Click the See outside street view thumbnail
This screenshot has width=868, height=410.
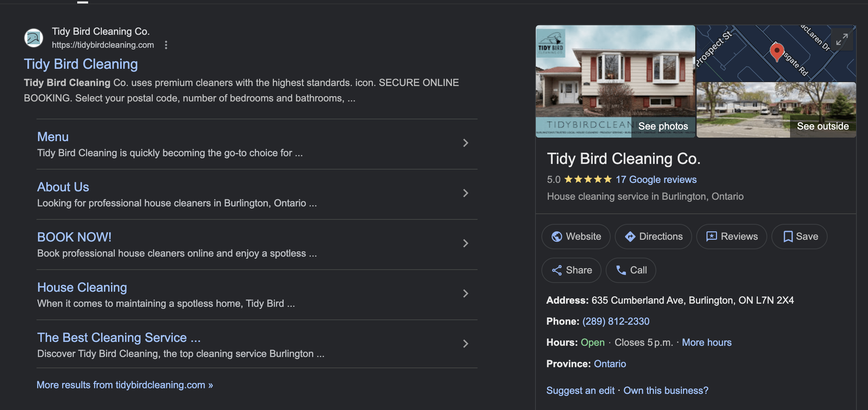[x=823, y=126]
